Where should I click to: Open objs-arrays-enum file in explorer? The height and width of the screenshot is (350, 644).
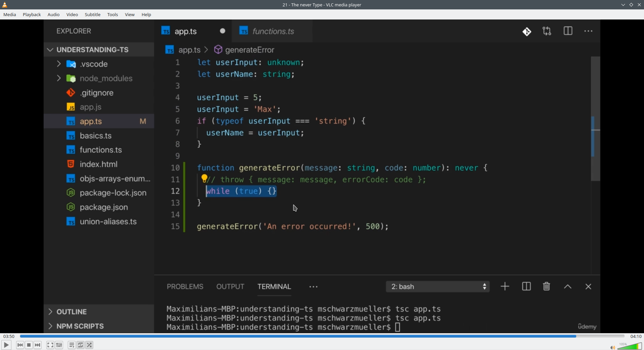point(99,179)
